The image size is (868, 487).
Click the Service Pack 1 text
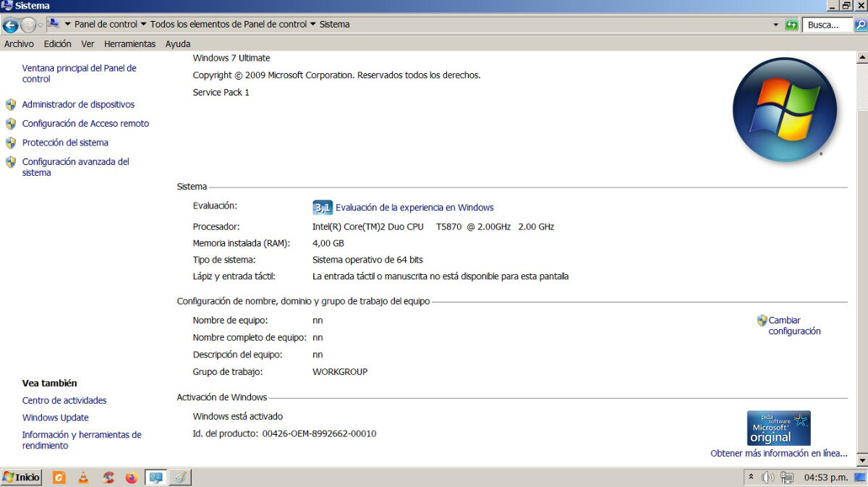(x=221, y=93)
